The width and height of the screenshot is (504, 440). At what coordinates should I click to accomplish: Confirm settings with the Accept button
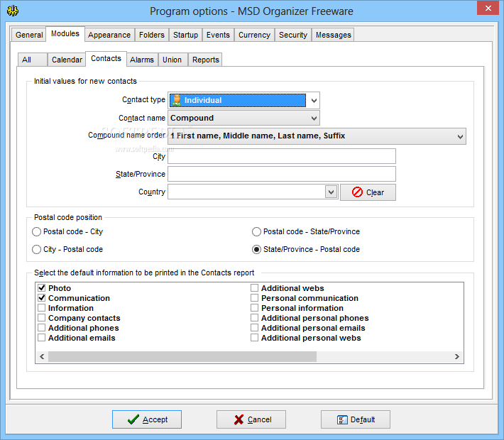point(147,419)
